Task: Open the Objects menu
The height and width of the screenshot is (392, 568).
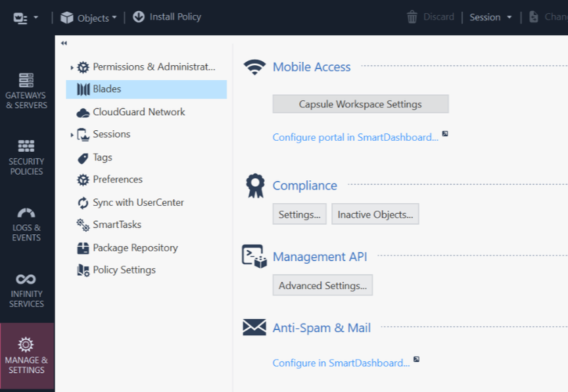Action: [x=97, y=18]
